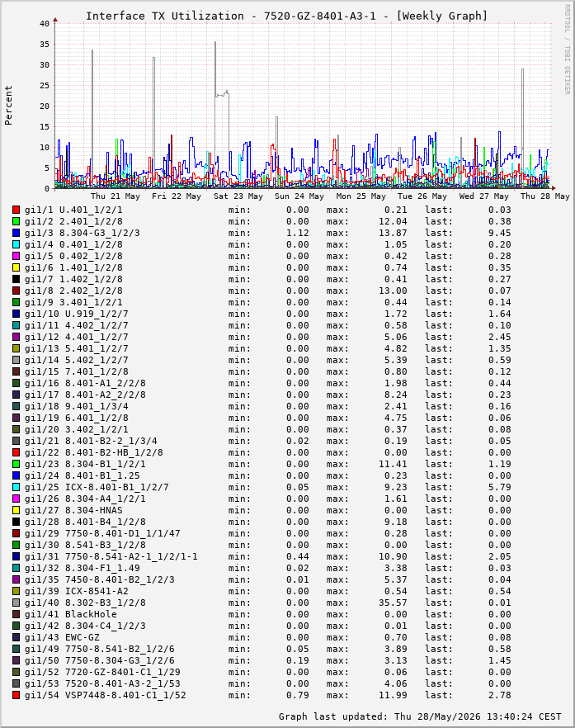Screen dimensions: 575x728
Task: Click the legend label gi1/22 8.401-B2-HB_1/2/8
Action: [x=94, y=452]
